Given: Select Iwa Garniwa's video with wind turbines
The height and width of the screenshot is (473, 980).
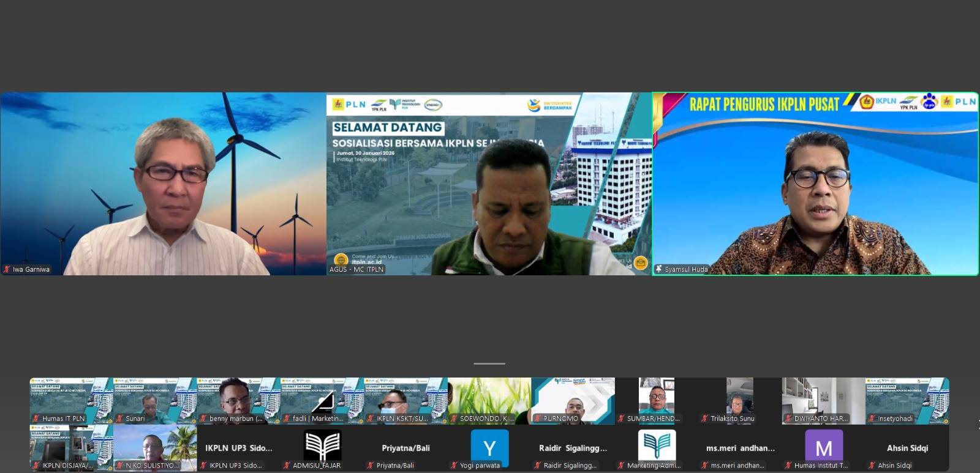Looking at the screenshot, I should click(x=163, y=184).
